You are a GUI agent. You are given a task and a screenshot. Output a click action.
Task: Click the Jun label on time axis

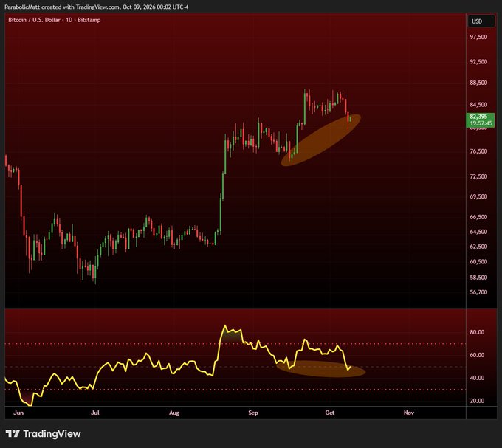[18, 413]
